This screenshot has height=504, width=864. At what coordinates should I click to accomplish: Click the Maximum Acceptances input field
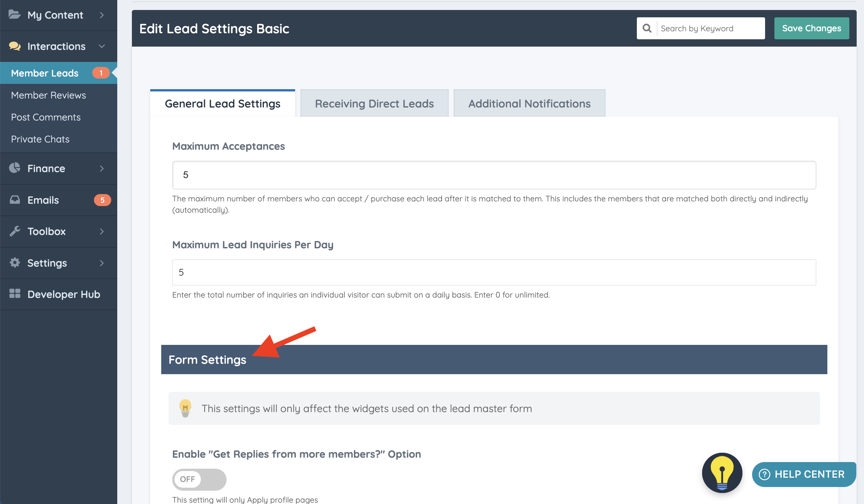(494, 175)
